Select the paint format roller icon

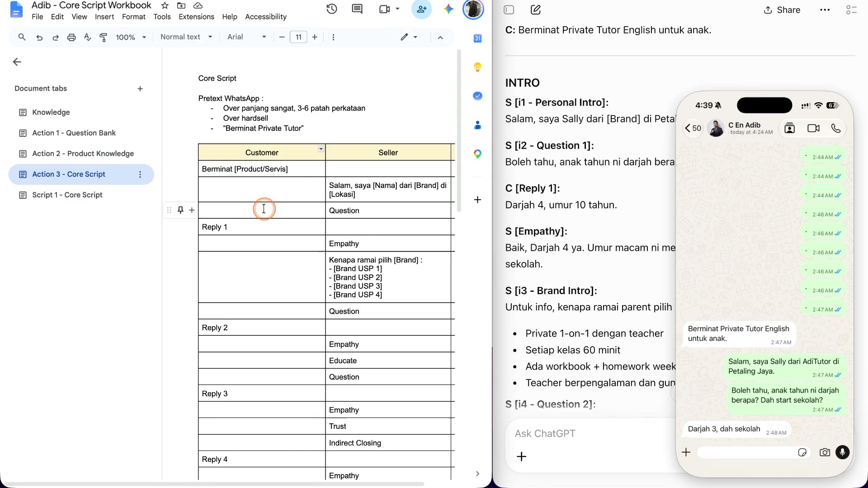tap(104, 38)
